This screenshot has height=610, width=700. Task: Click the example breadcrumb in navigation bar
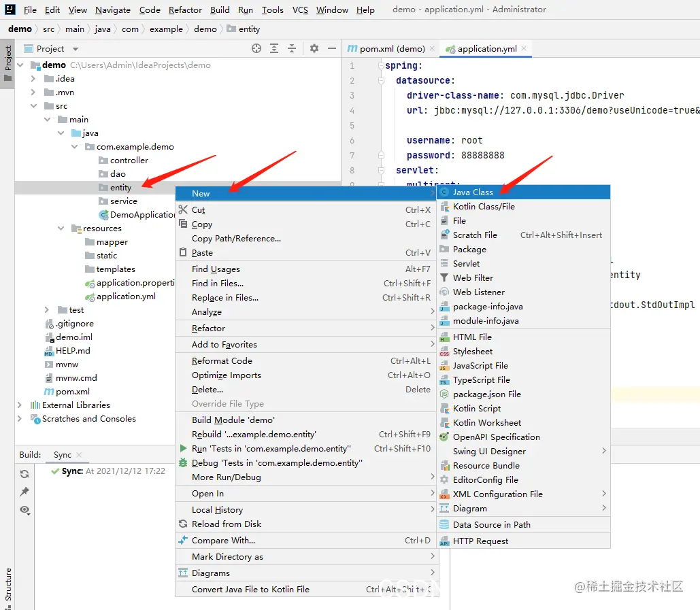pos(166,29)
